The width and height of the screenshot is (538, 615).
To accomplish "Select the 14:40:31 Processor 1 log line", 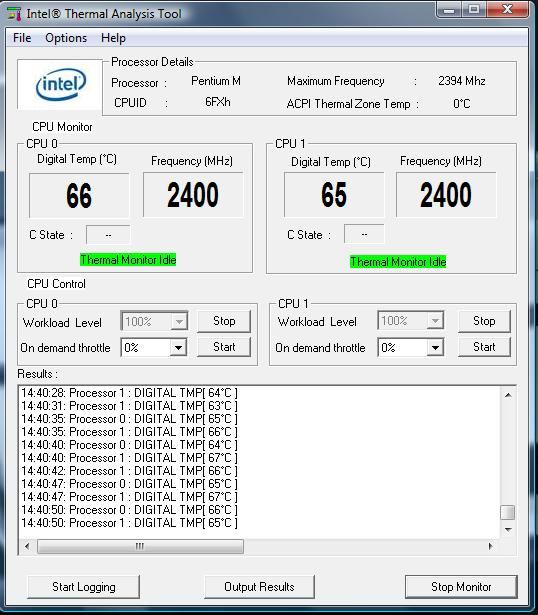I will pos(129,406).
